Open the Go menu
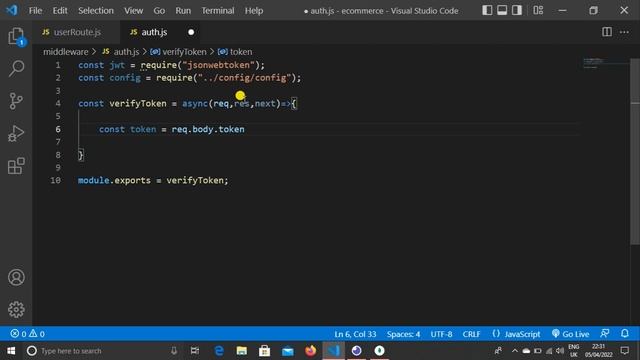This screenshot has height=360, width=640. tap(159, 11)
